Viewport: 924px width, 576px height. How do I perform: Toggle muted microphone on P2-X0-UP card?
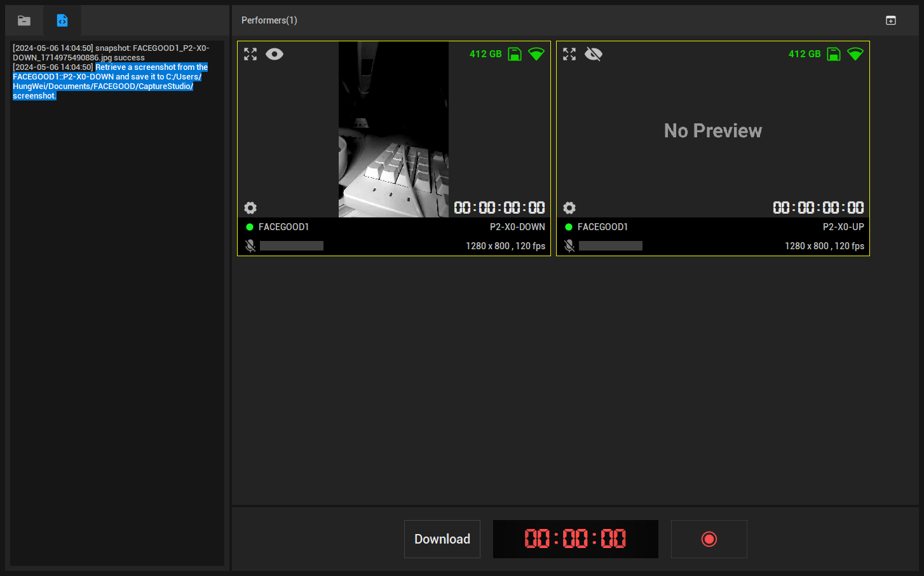569,246
